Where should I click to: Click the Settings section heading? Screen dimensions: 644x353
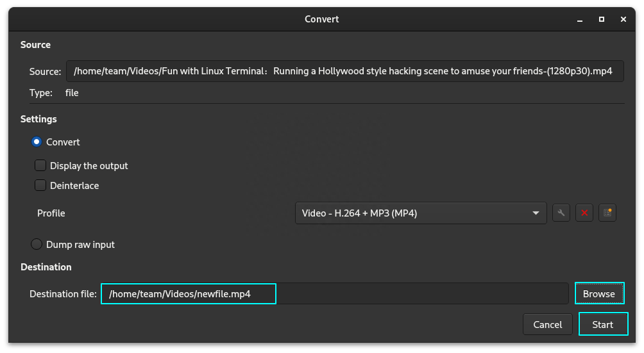38,119
